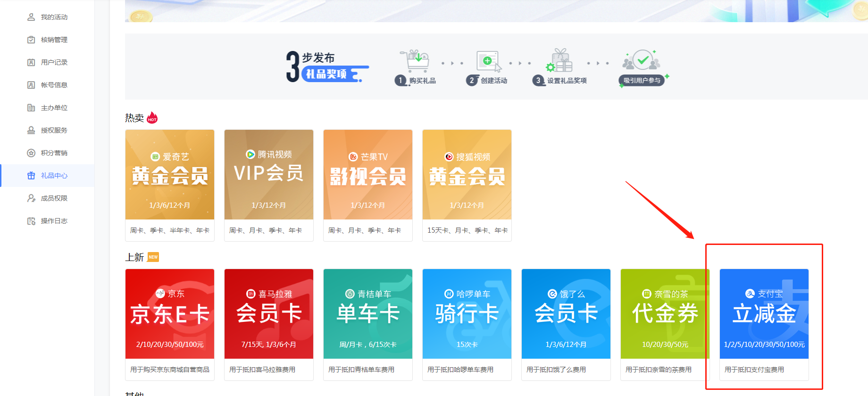This screenshot has height=396, width=868.
Task: Click the 设置礼品奖项 step label
Action: [x=567, y=81]
